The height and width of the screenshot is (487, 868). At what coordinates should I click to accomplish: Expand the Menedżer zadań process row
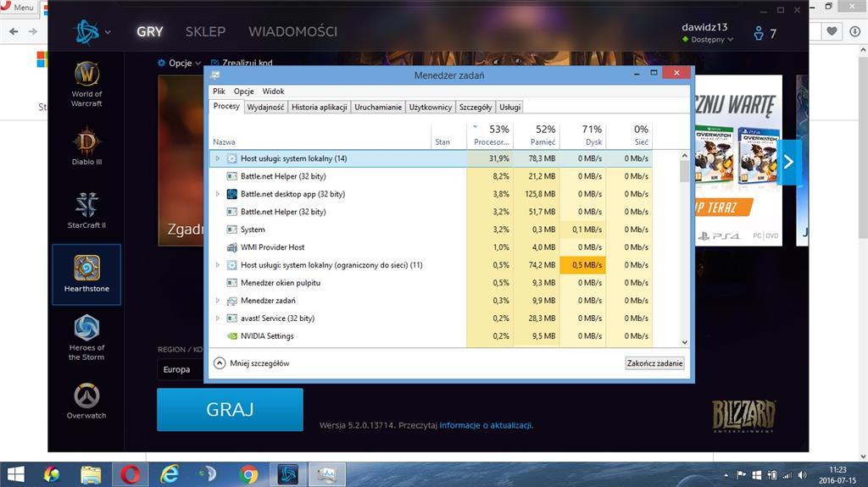pos(218,301)
